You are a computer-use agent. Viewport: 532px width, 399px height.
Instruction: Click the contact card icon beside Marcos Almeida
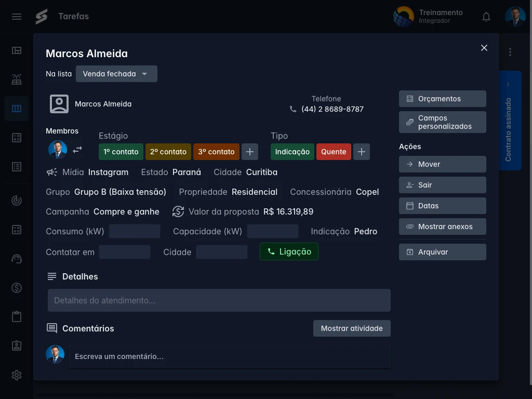59,104
